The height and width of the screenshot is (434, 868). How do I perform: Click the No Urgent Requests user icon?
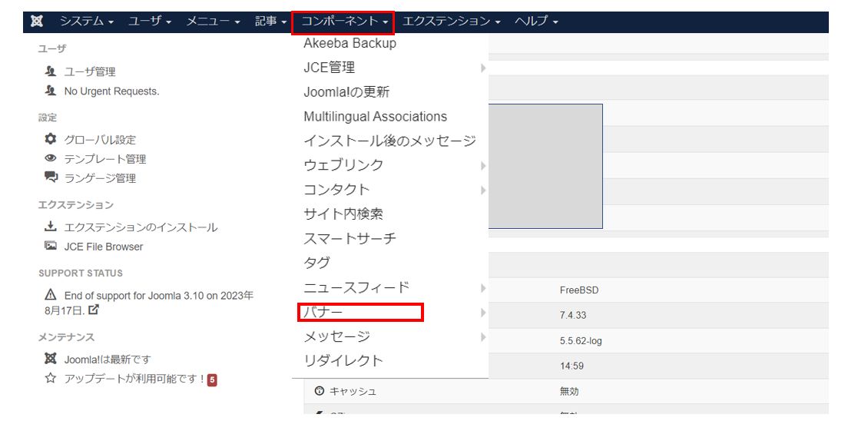click(51, 91)
